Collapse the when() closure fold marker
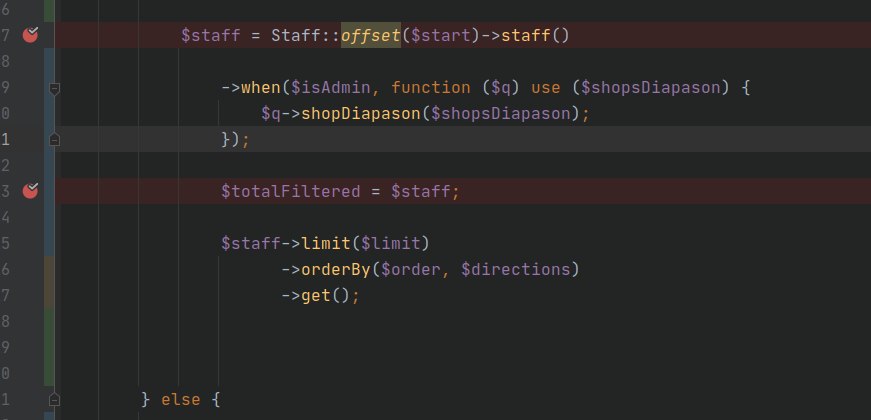Screen dimensions: 871x420 (x=54, y=88)
